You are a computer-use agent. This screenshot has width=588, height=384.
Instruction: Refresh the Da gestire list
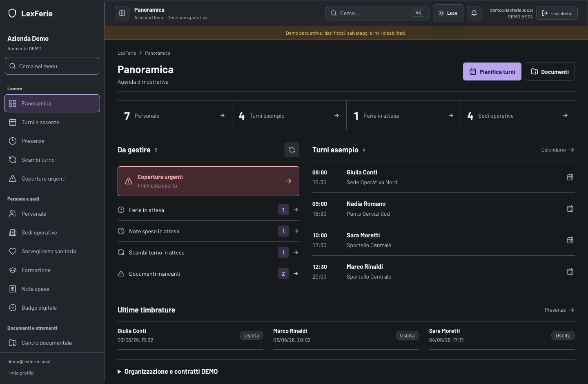pos(292,150)
